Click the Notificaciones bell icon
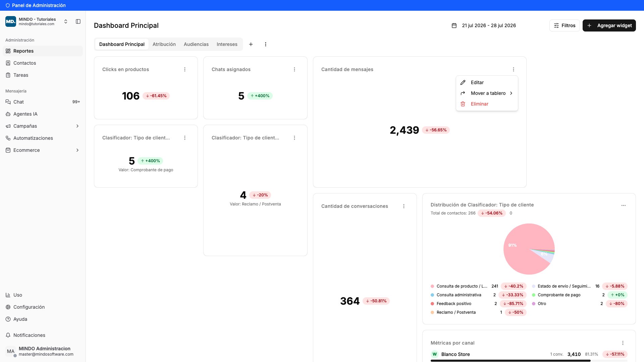644x362 pixels. click(8, 335)
